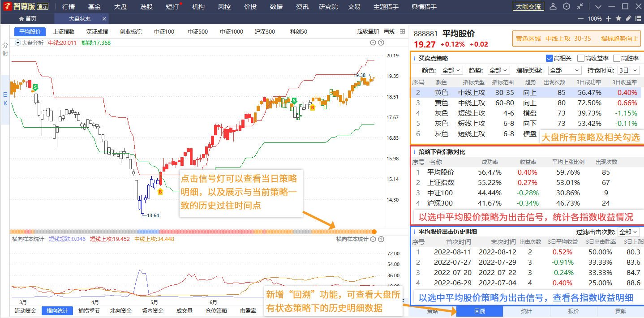644x318 pixels.
Task: Click the 超级叠加 button
Action: 368,31
